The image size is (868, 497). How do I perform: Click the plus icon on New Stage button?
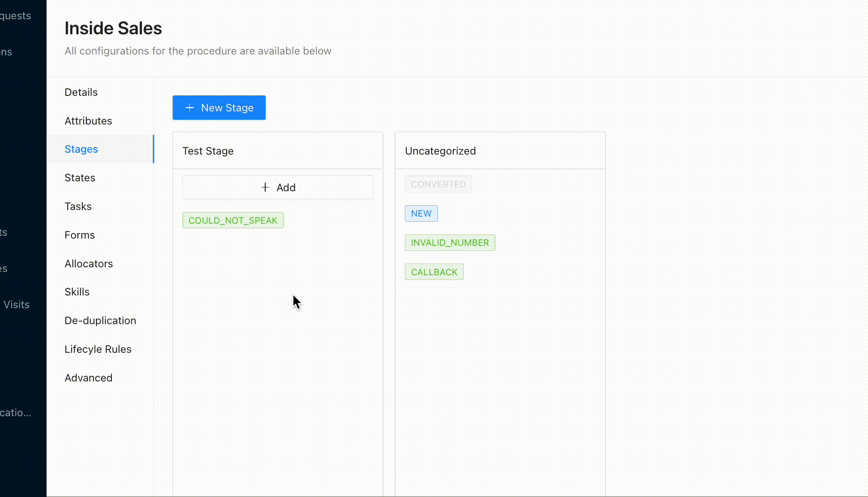[x=189, y=108]
